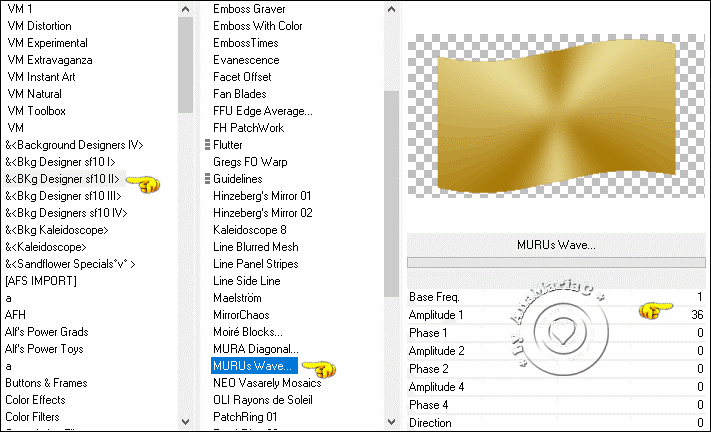Select the VM Instant Art category
Viewport: 711px width, 432px height.
pos(41,77)
